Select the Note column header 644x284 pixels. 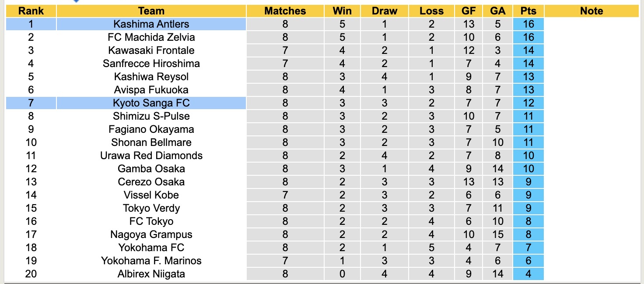[x=591, y=11]
